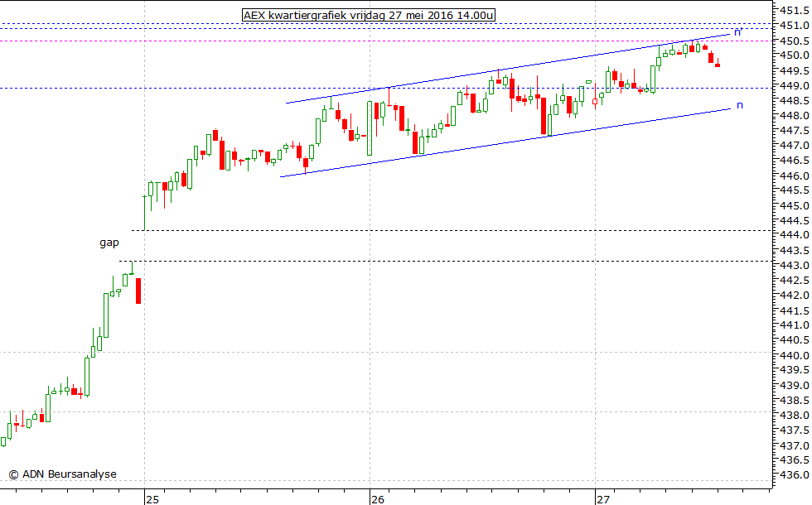The image size is (812, 505).
Task: Click the price label 441.5 on the axis
Action: 795,310
